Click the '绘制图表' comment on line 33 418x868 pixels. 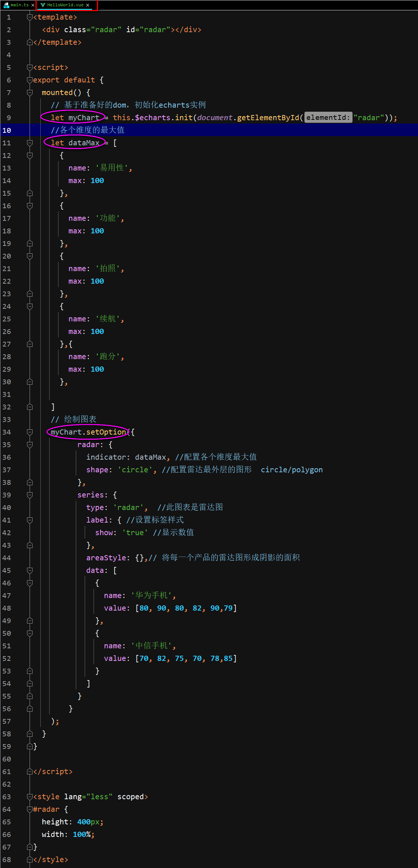[x=80, y=419]
